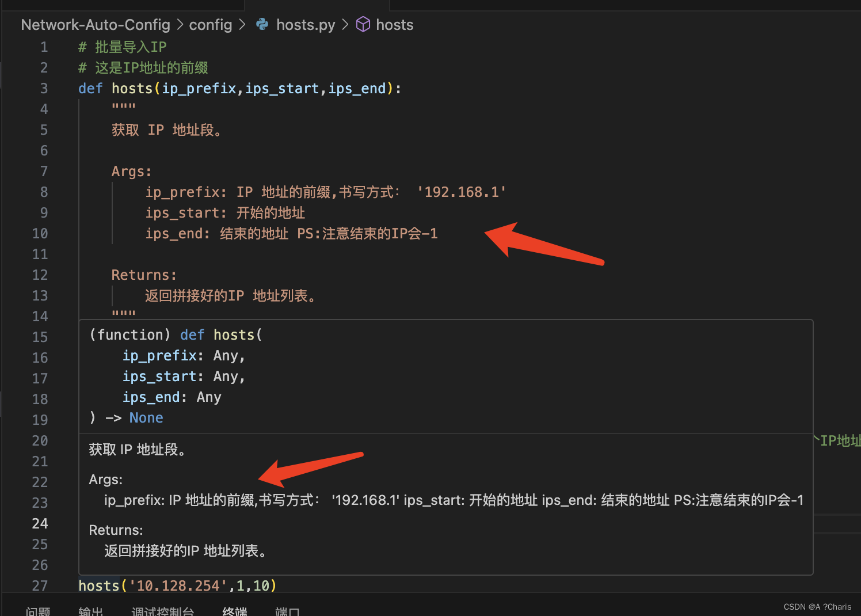Image resolution: width=861 pixels, height=616 pixels.
Task: Select the 终端 panel tab
Action: [x=235, y=611]
